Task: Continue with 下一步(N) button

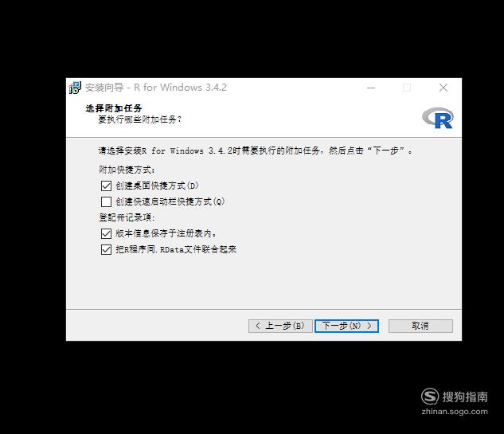Action: pos(346,326)
